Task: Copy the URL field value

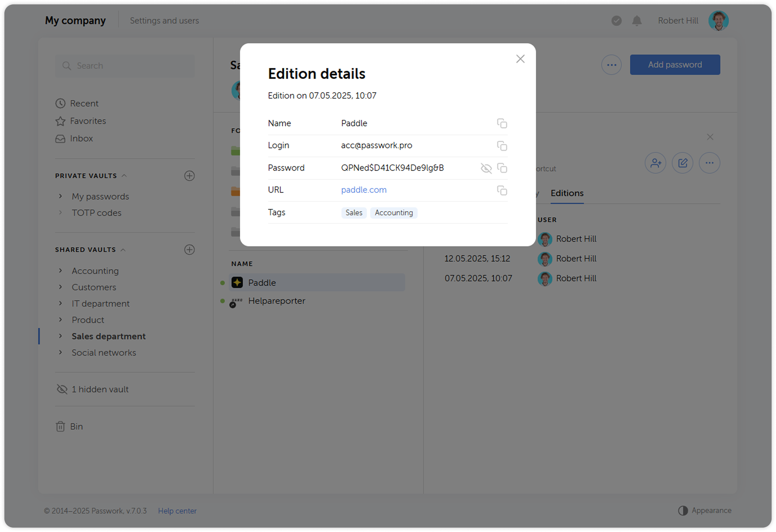Action: pos(502,190)
